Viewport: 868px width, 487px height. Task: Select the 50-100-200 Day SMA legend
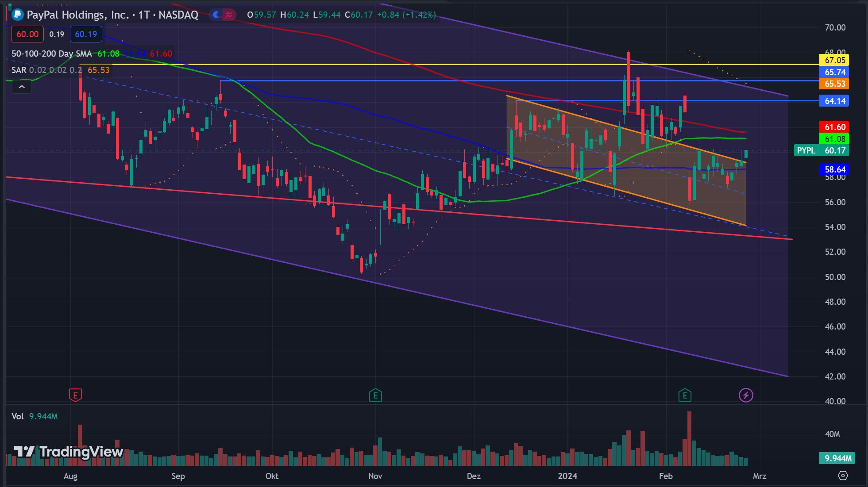(x=51, y=54)
